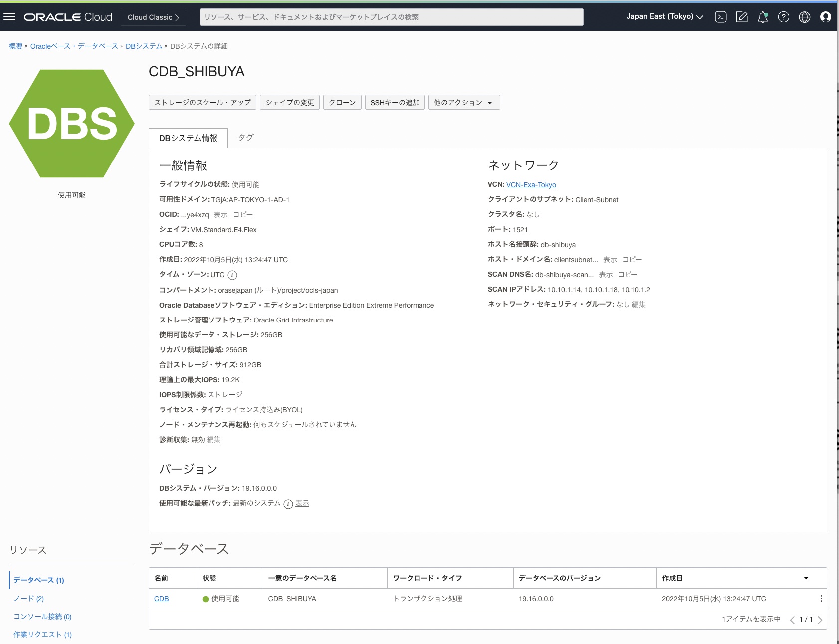Click the トランザクション処理 cell
The image size is (839, 644).
428,599
